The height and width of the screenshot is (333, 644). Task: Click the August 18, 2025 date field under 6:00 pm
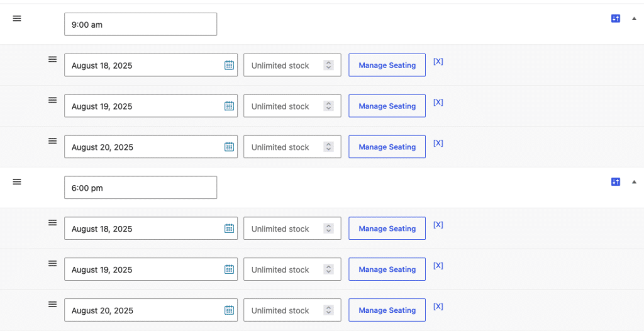tap(151, 228)
